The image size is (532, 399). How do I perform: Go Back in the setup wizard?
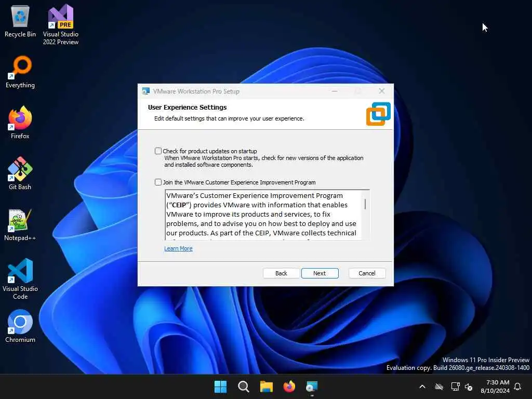(281, 273)
